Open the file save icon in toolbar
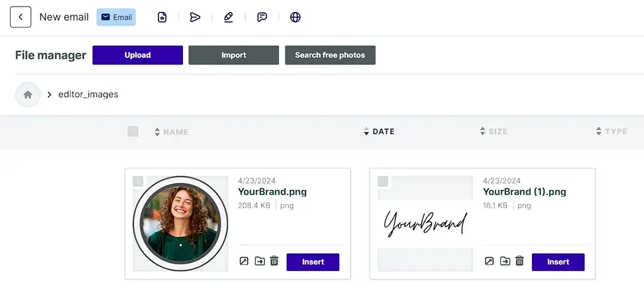The width and height of the screenshot is (644, 299). pyautogui.click(x=162, y=17)
